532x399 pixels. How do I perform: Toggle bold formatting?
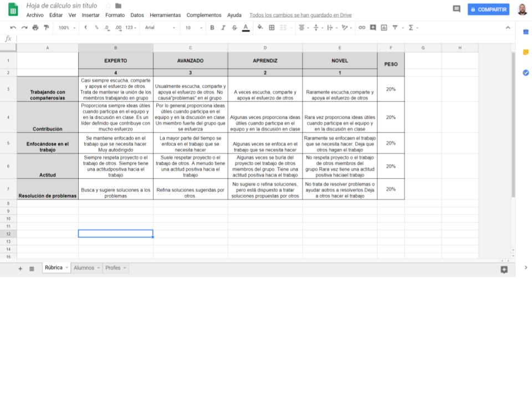click(x=212, y=28)
